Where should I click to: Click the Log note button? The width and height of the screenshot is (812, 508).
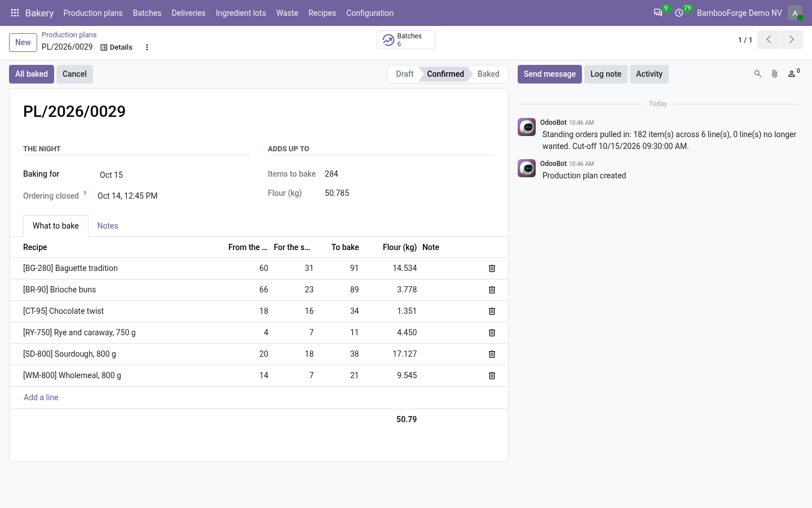(606, 74)
